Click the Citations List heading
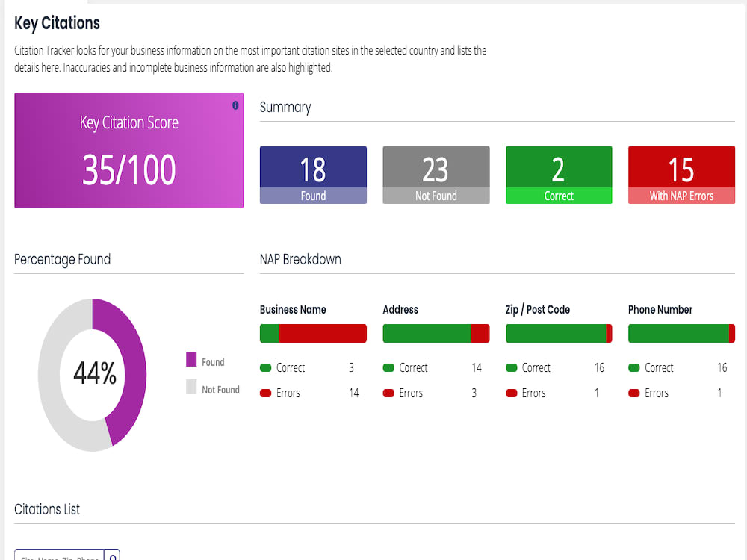This screenshot has height=560, width=747. click(x=47, y=509)
